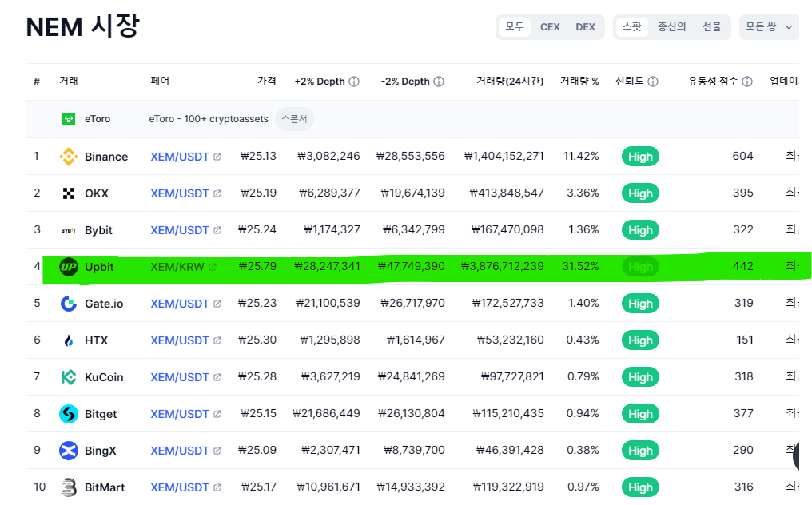The width and height of the screenshot is (812, 505).
Task: Click the 스폰서 sponsored badge
Action: [x=294, y=119]
